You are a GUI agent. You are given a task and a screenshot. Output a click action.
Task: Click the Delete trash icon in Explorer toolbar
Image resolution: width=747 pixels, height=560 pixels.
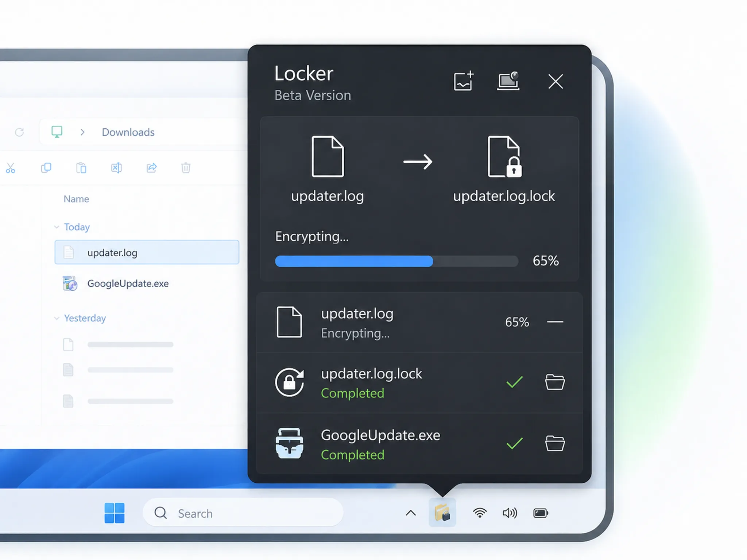[x=186, y=168]
